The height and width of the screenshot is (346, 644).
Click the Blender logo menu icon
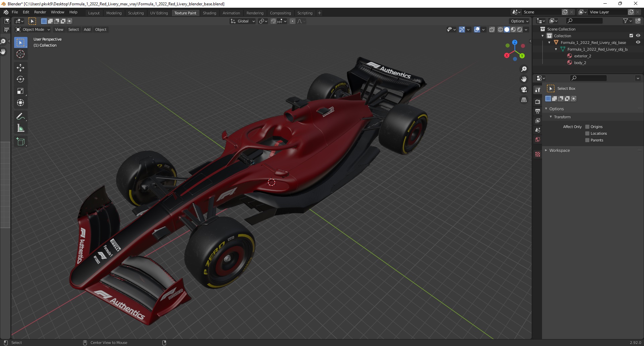tap(6, 12)
